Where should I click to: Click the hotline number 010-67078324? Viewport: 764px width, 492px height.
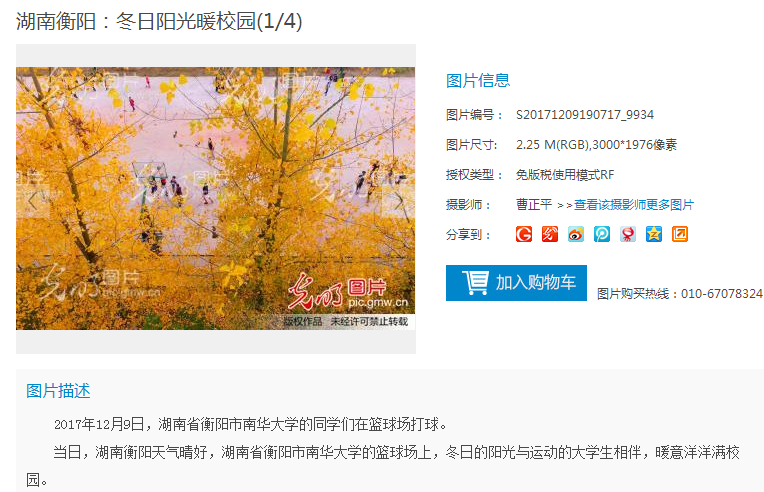[722, 294]
